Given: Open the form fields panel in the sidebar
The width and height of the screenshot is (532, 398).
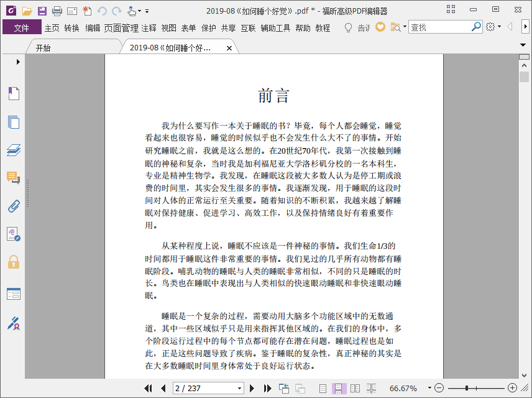Looking at the screenshot, I should (x=14, y=294).
